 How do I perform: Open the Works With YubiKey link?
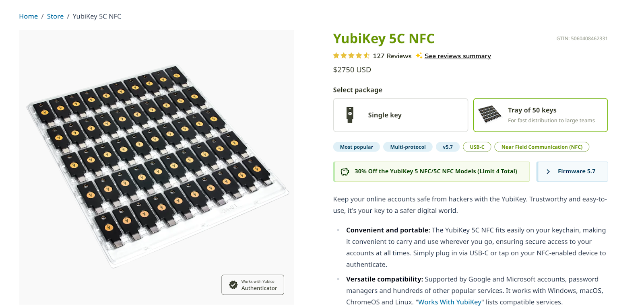450,302
